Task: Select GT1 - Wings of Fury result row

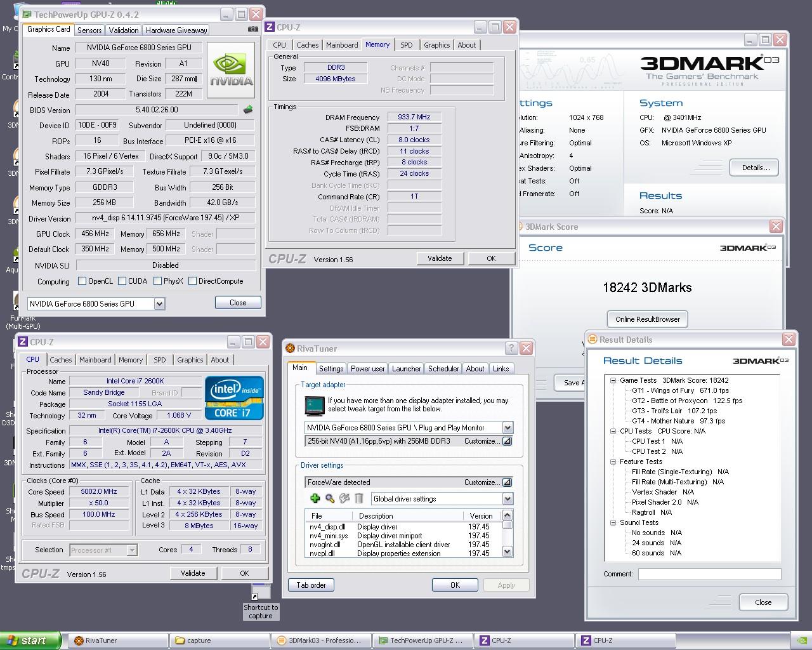Action: coord(680,390)
